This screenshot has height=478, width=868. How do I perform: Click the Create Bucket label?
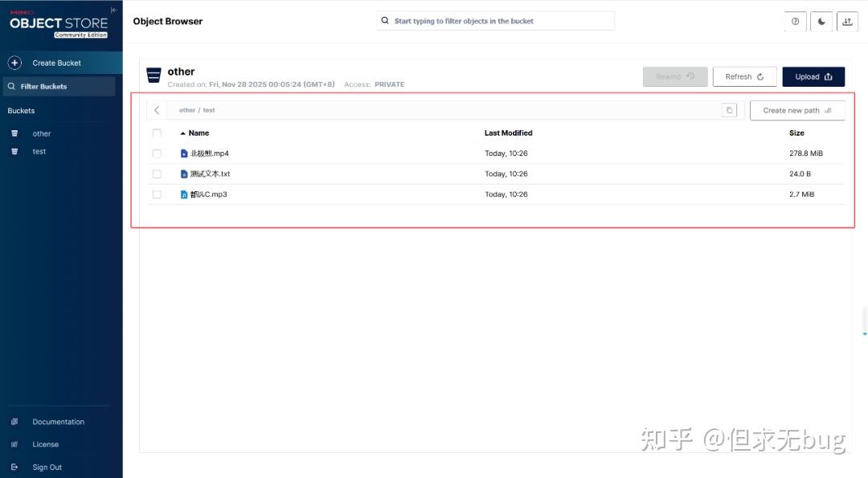(56, 63)
